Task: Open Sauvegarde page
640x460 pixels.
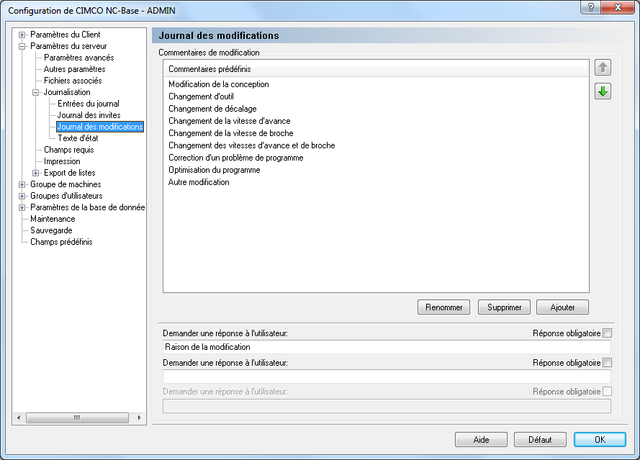Action: 51,230
